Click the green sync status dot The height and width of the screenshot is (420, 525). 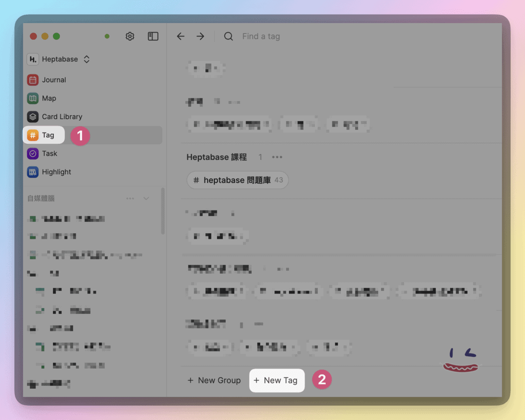pyautogui.click(x=107, y=36)
